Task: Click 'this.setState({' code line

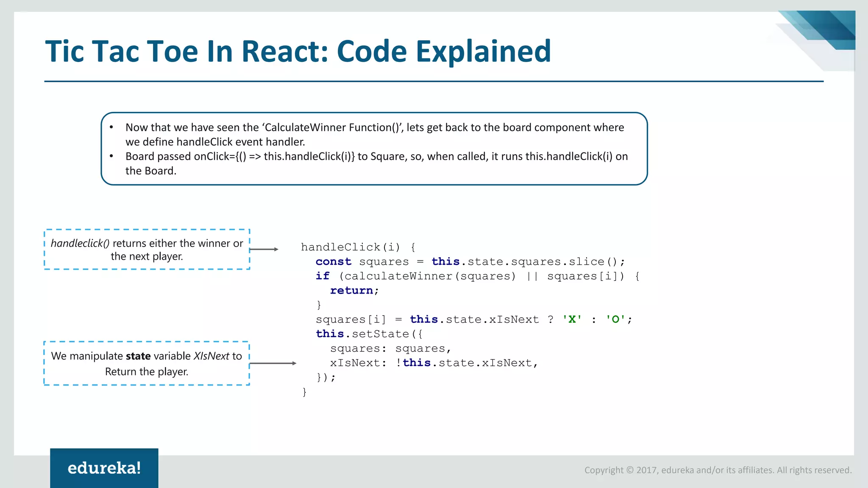Action: [369, 334]
